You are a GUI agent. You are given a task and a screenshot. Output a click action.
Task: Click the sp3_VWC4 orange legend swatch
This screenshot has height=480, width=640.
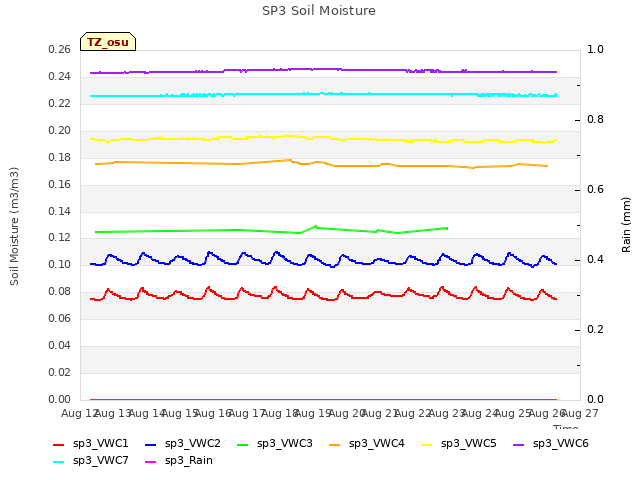[x=335, y=445]
